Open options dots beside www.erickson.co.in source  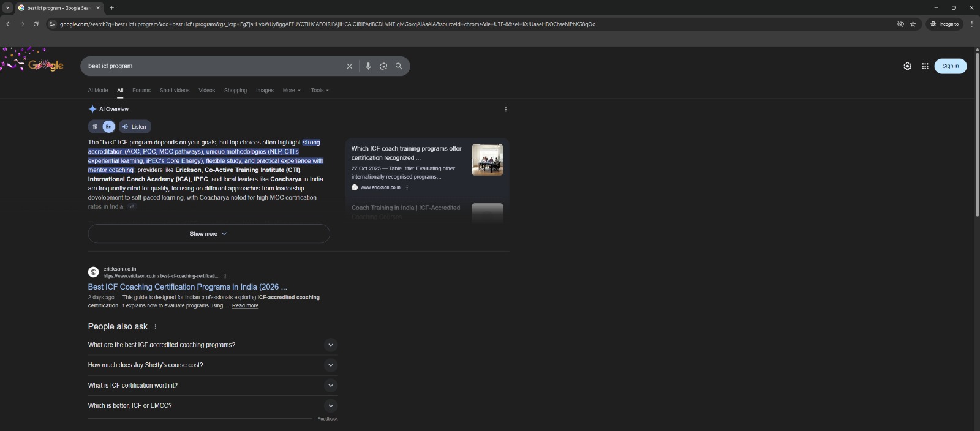pyautogui.click(x=407, y=187)
